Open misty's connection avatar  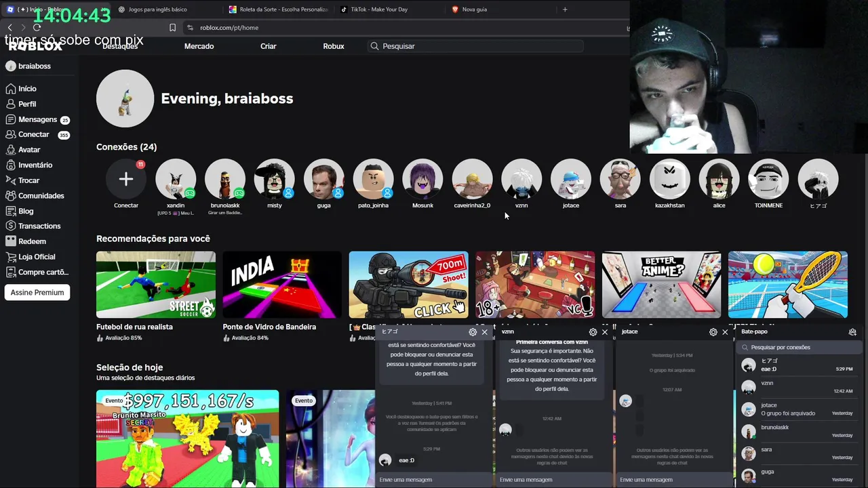(275, 179)
